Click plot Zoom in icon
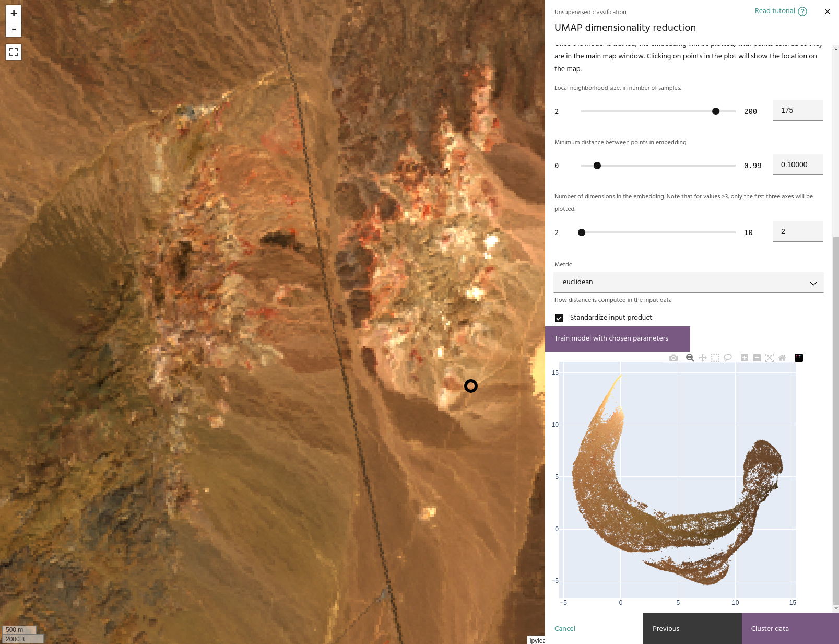 pyautogui.click(x=745, y=358)
